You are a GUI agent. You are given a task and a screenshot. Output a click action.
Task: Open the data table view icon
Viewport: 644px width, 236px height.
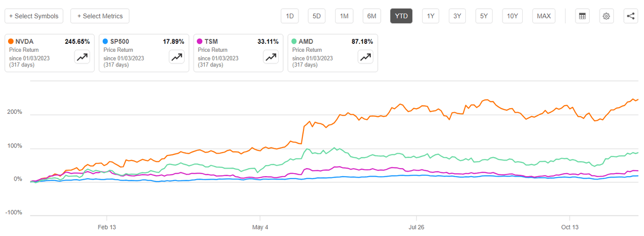pos(582,16)
